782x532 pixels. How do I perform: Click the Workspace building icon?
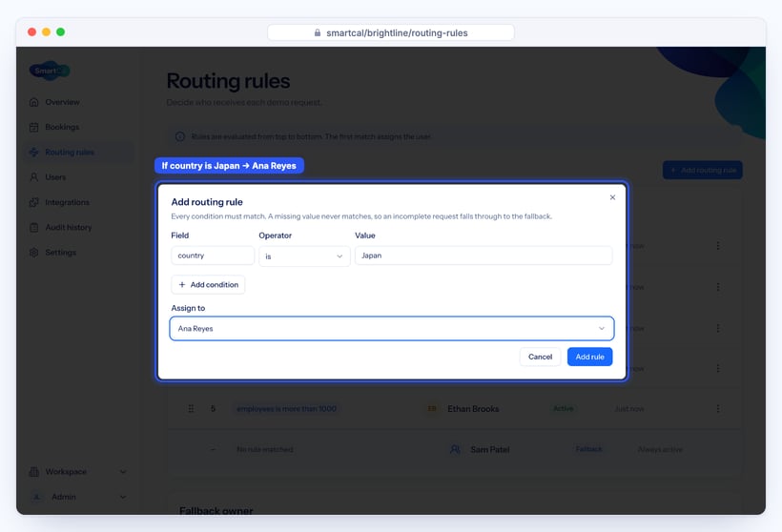click(34, 472)
